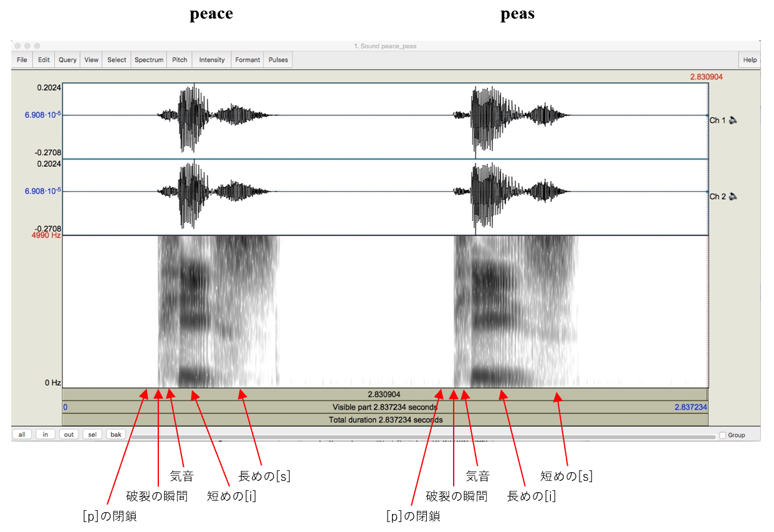
Task: Open the Help menu
Action: 750,60
